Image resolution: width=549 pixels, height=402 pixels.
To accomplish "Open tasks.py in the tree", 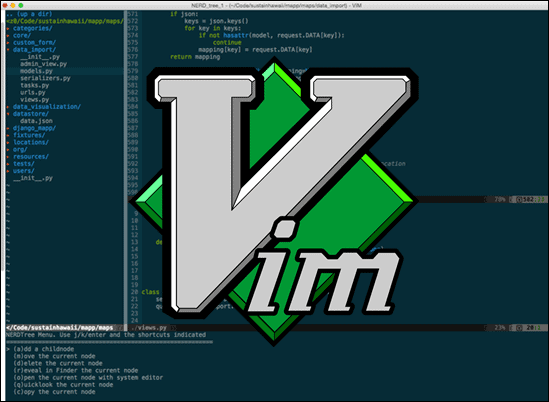I will click(35, 85).
